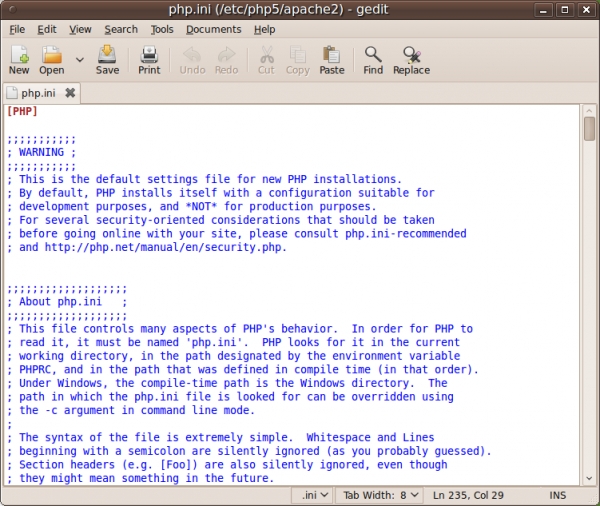Viewport: 600px width, 506px height.
Task: Click line 'they might mean something in the future.'
Action: click(x=140, y=478)
